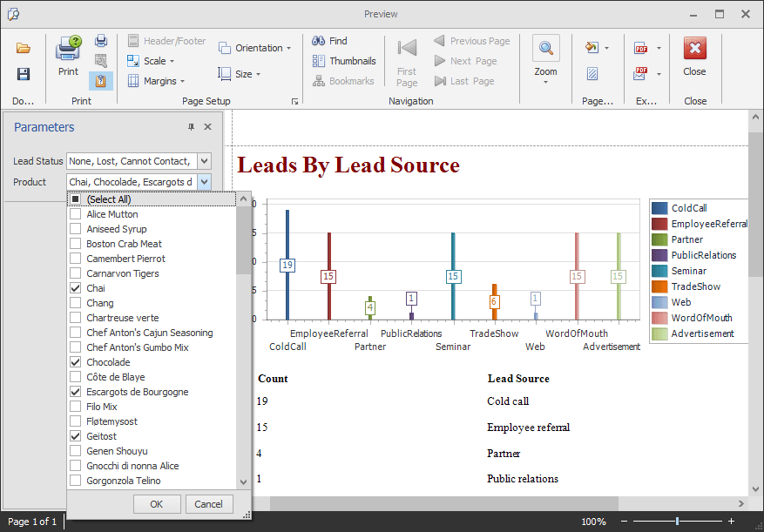Toggle the Parameters panel icon
764x532 pixels.
pyautogui.click(x=101, y=81)
